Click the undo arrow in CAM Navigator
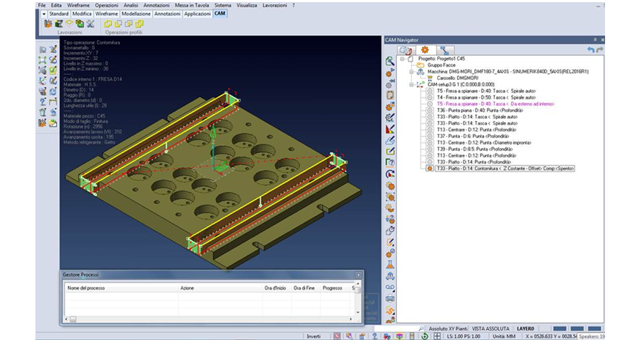 tap(591, 50)
